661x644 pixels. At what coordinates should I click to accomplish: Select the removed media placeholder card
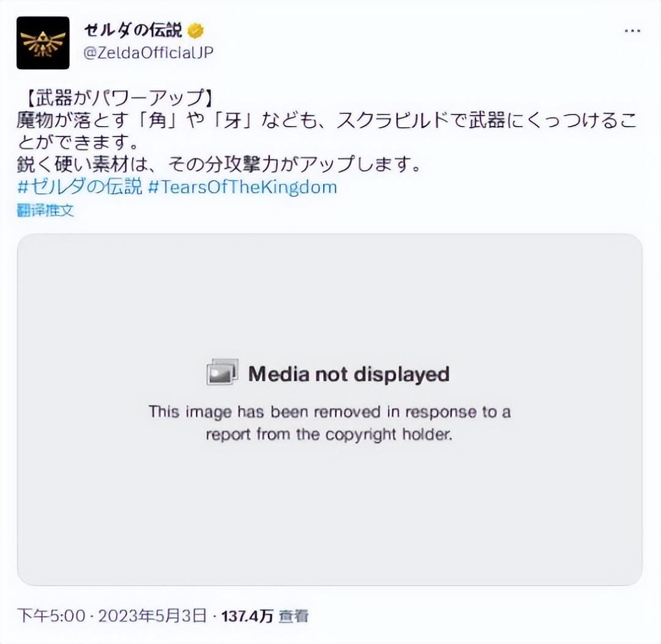(x=330, y=410)
